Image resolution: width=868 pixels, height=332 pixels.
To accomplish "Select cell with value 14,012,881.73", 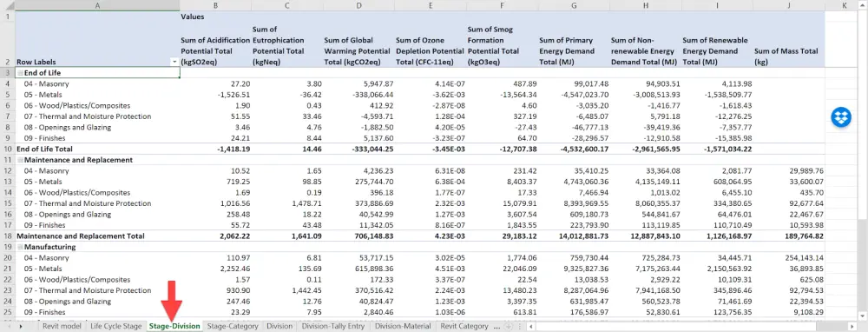I will click(574, 236).
